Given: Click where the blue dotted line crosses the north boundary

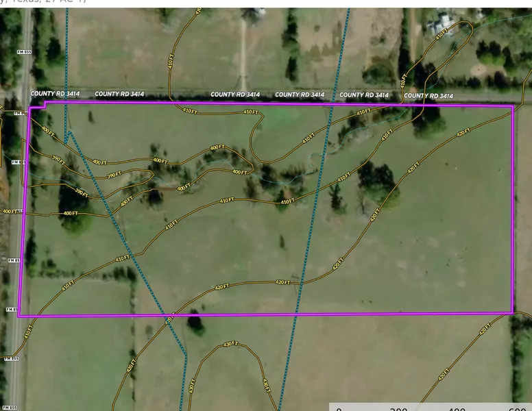Looking at the screenshot, I should tap(333, 105).
